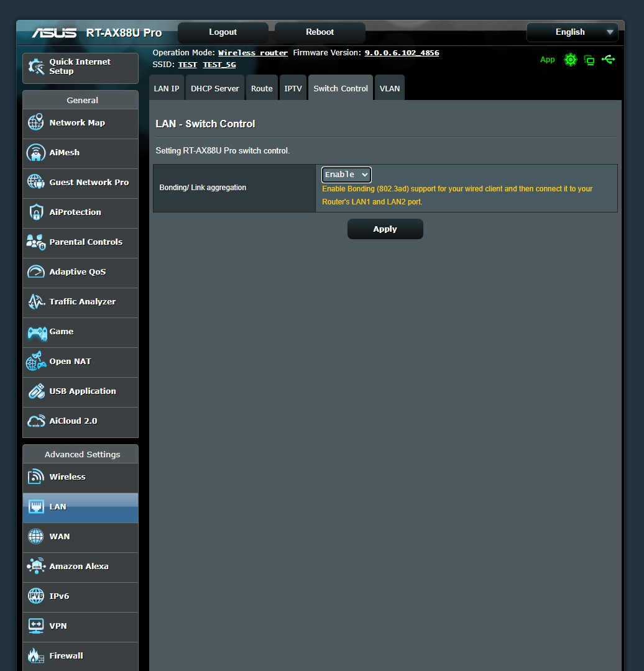Image resolution: width=644 pixels, height=671 pixels.
Task: Open the Adaptive QoS menu label
Action: [78, 272]
